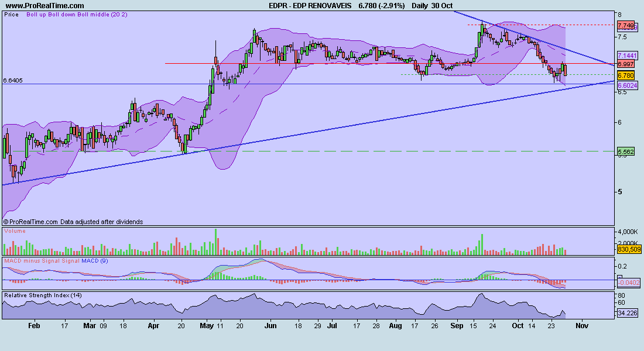Click the 8 on the price axis

620,15
